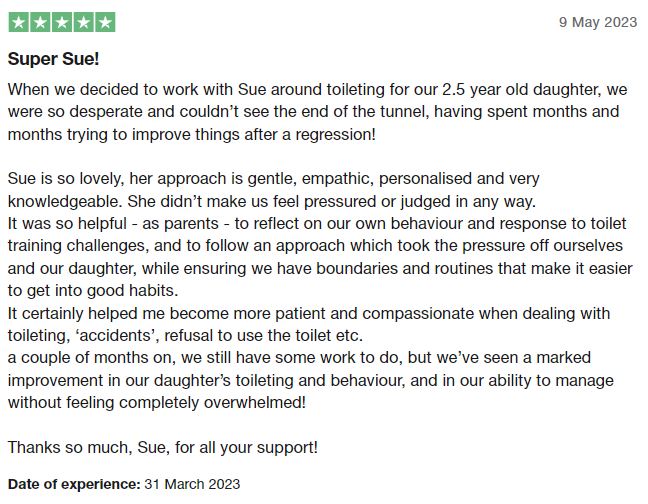Click the second green review star

[x=40, y=22]
